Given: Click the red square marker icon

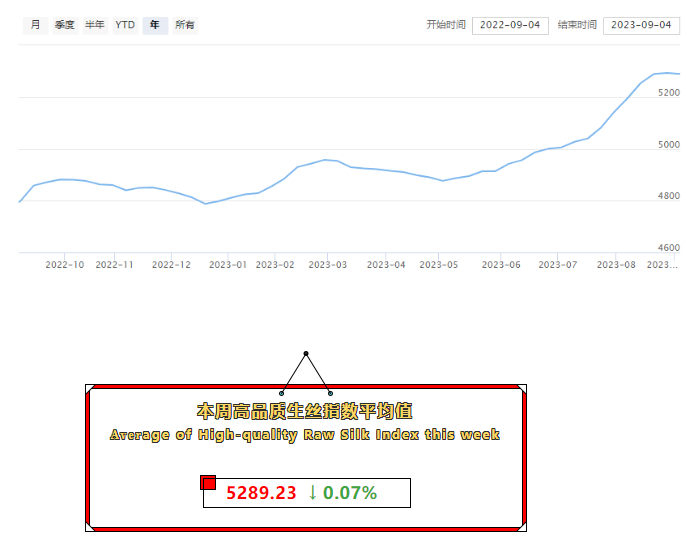Looking at the screenshot, I should (209, 483).
